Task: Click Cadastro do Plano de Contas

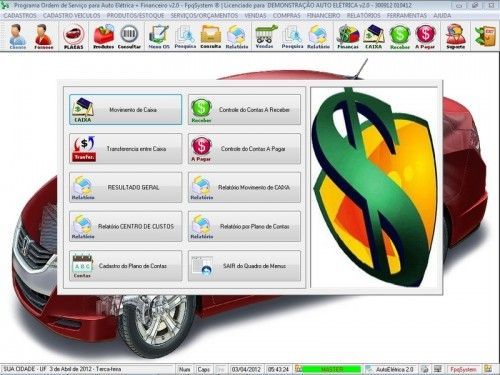Action: (x=126, y=266)
